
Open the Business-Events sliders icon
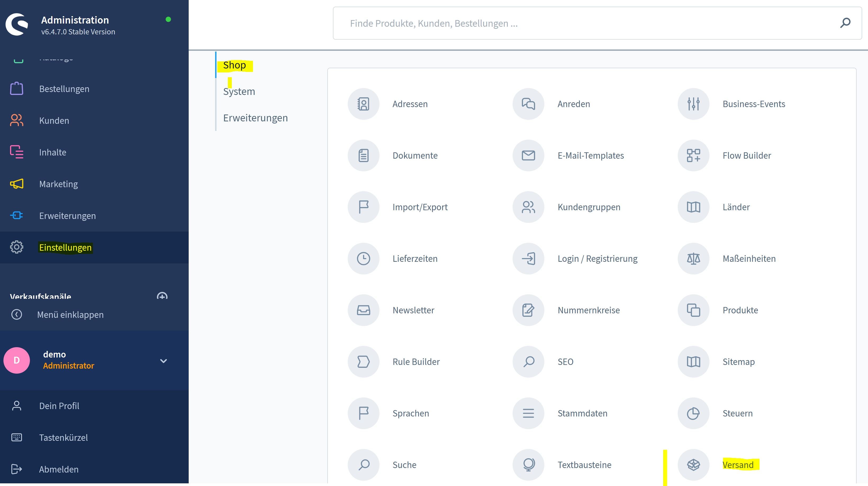click(x=693, y=104)
